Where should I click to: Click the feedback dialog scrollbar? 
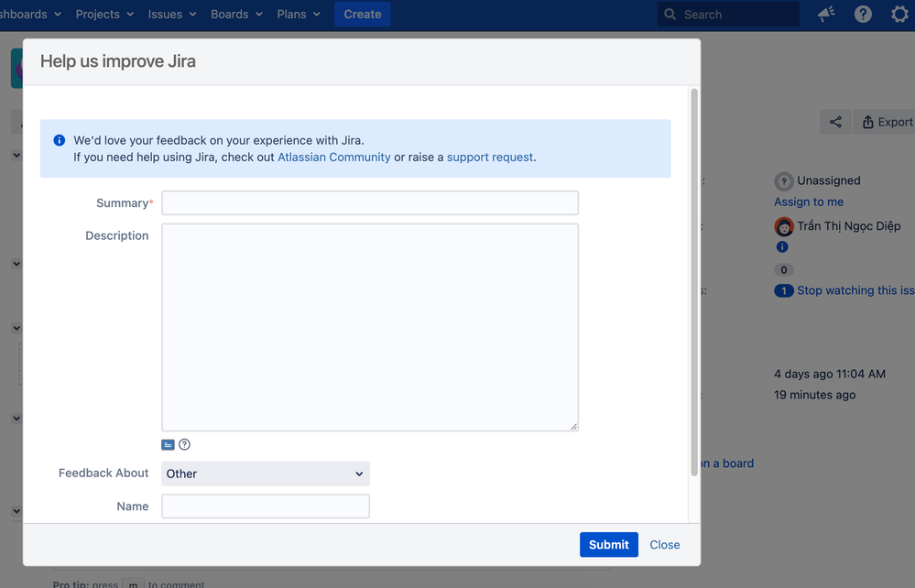(694, 282)
